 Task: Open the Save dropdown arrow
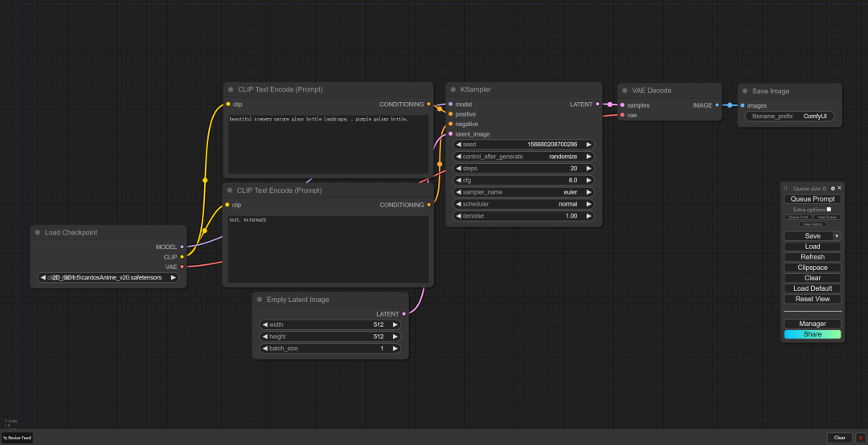pos(837,236)
